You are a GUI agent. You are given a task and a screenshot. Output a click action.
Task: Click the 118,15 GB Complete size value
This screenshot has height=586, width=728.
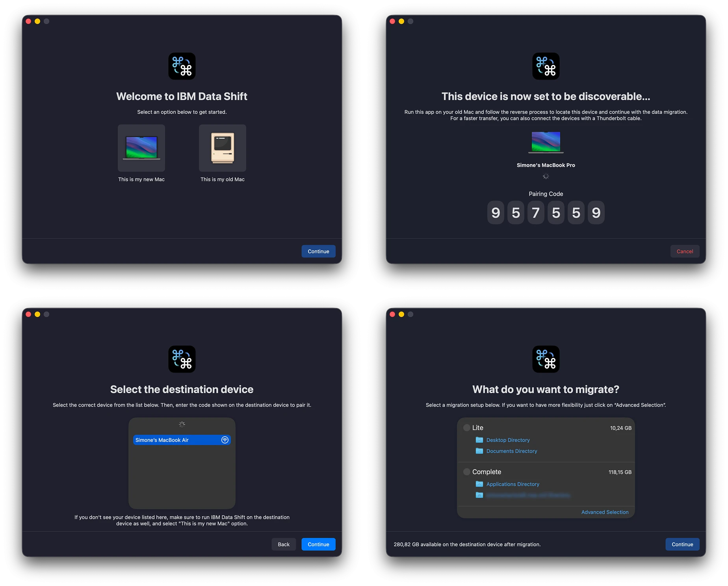coord(620,472)
